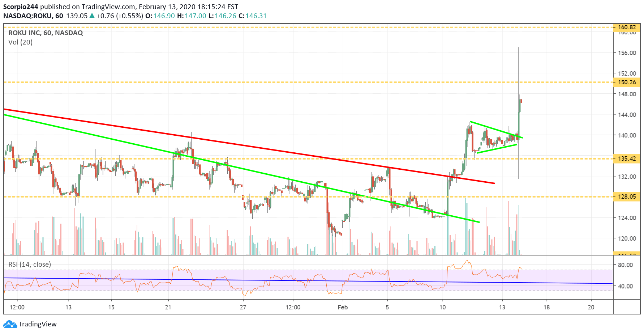
Task: Select the ROKU INC, 60, NASDAQ legend label
Action: coord(46,33)
